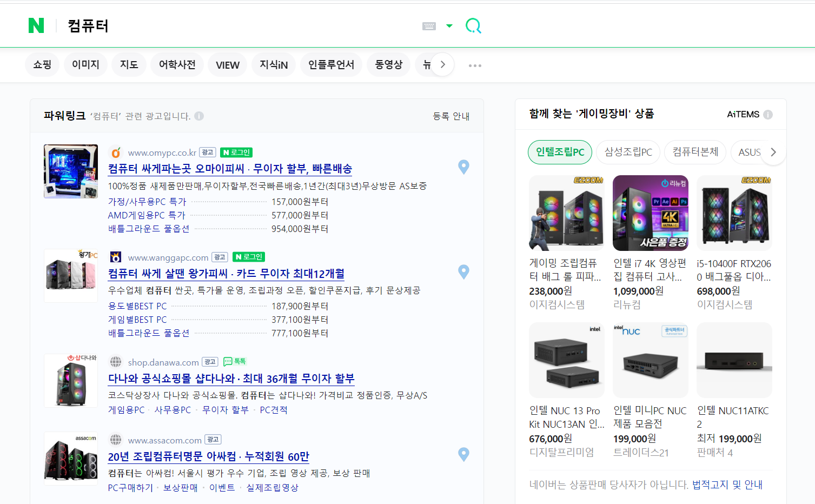Open 인텔 i7 4K 영상편집 컴퓨터 image
Image resolution: width=815 pixels, height=504 pixels.
[x=651, y=213]
